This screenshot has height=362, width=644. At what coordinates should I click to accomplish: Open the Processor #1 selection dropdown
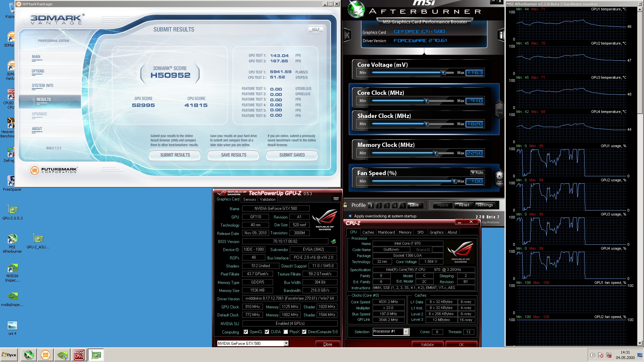click(406, 331)
